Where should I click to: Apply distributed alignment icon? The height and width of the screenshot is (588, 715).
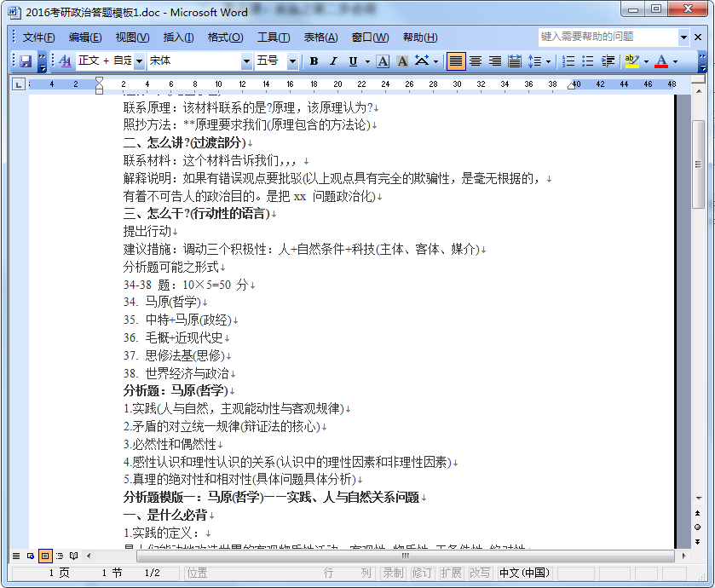[515, 61]
